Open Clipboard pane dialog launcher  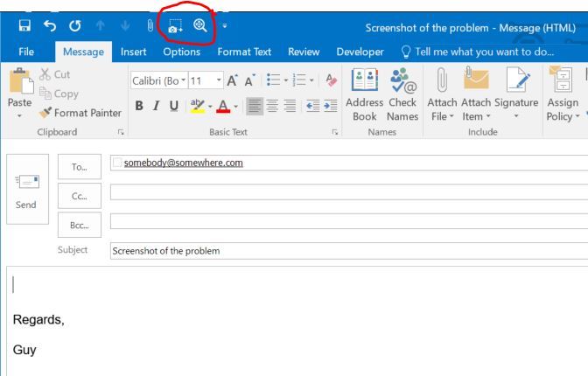(121, 132)
